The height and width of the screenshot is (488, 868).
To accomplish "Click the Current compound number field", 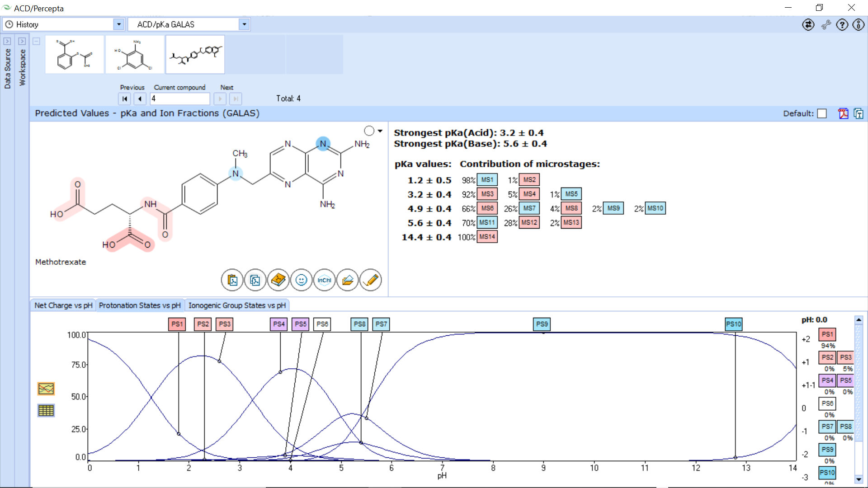I will [180, 99].
